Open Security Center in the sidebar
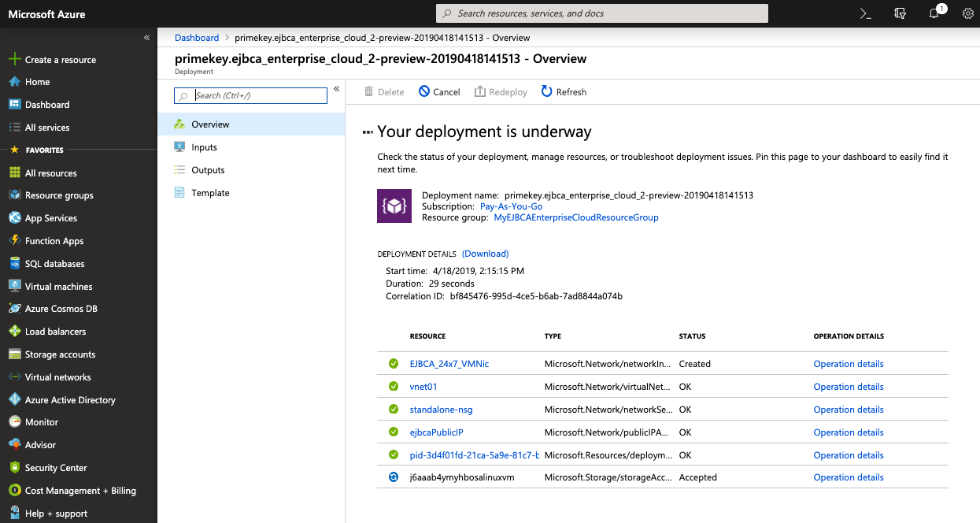 point(55,468)
